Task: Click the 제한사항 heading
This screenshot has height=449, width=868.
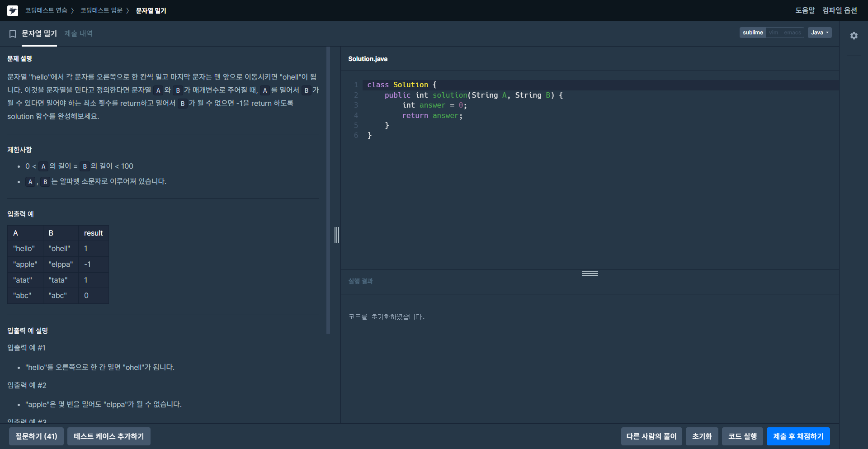Action: (19, 150)
